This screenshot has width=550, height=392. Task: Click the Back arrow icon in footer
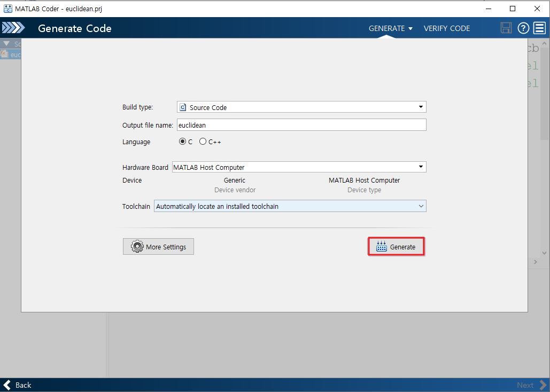7,385
